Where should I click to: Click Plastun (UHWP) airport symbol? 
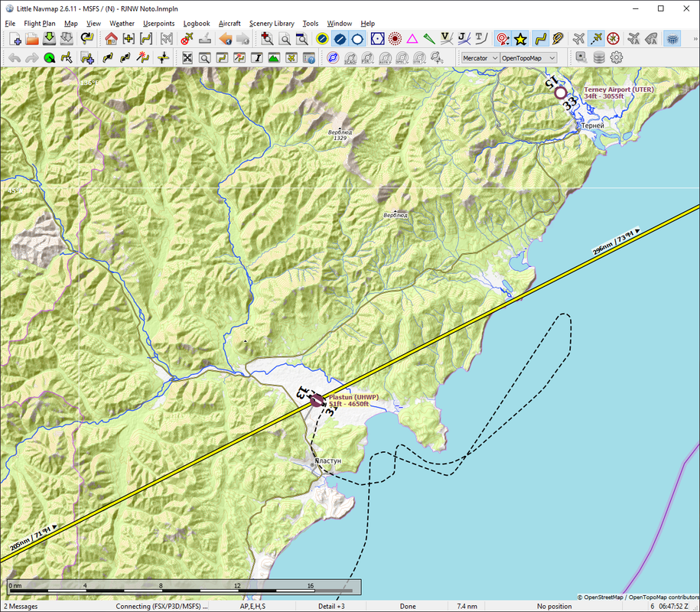(317, 400)
